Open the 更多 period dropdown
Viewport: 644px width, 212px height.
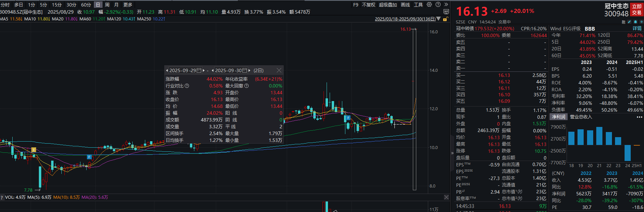[128, 5]
